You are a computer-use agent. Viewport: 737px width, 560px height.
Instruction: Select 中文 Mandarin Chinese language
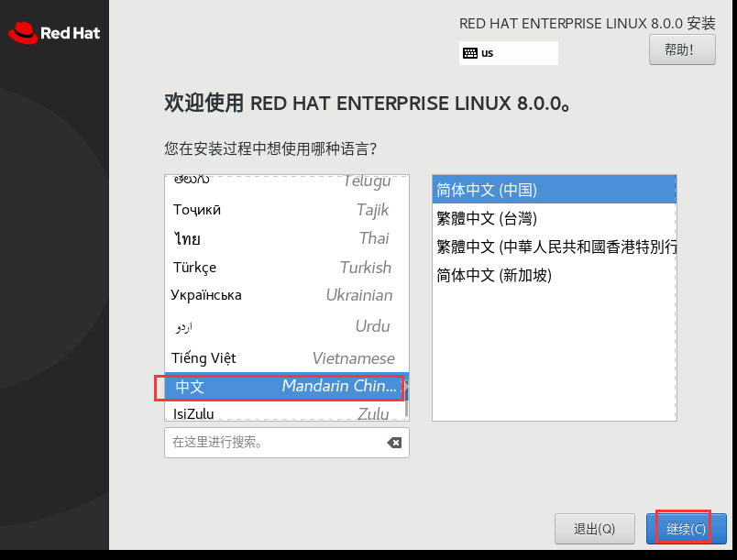pos(287,386)
